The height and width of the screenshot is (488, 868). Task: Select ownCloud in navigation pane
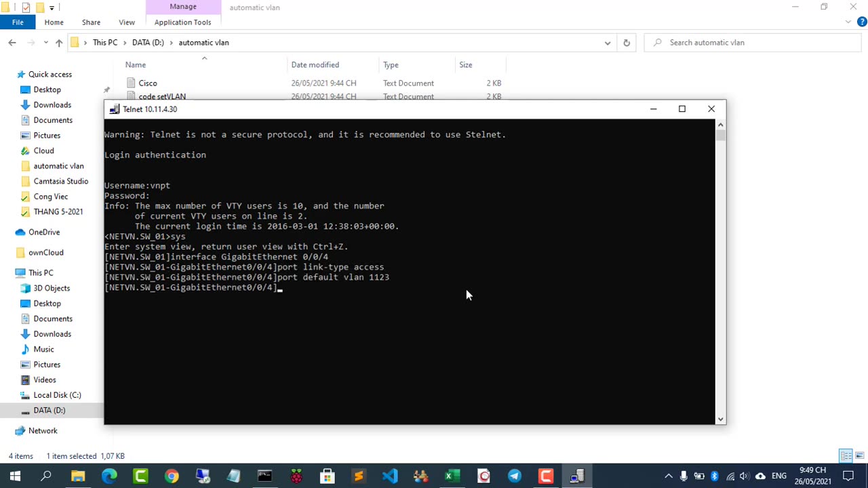point(45,252)
